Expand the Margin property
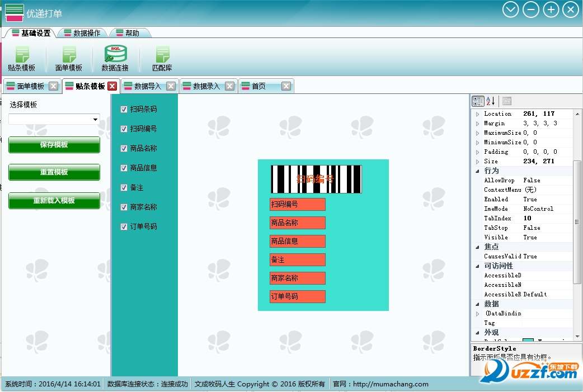The width and height of the screenshot is (583, 392). [478, 124]
